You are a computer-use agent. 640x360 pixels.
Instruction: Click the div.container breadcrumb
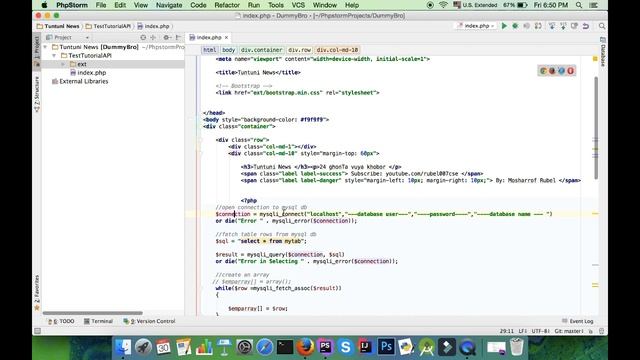click(x=261, y=50)
